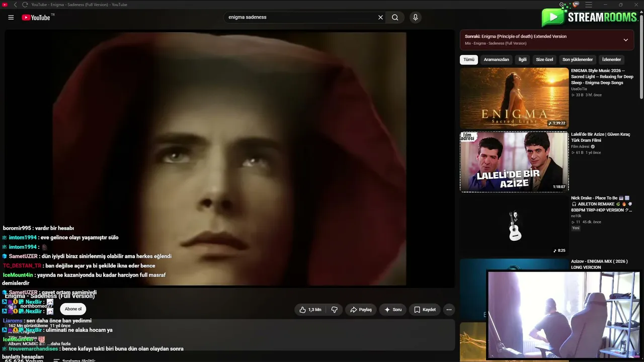Go to the YouTube home logo
This screenshot has height=362, width=644.
[x=36, y=18]
